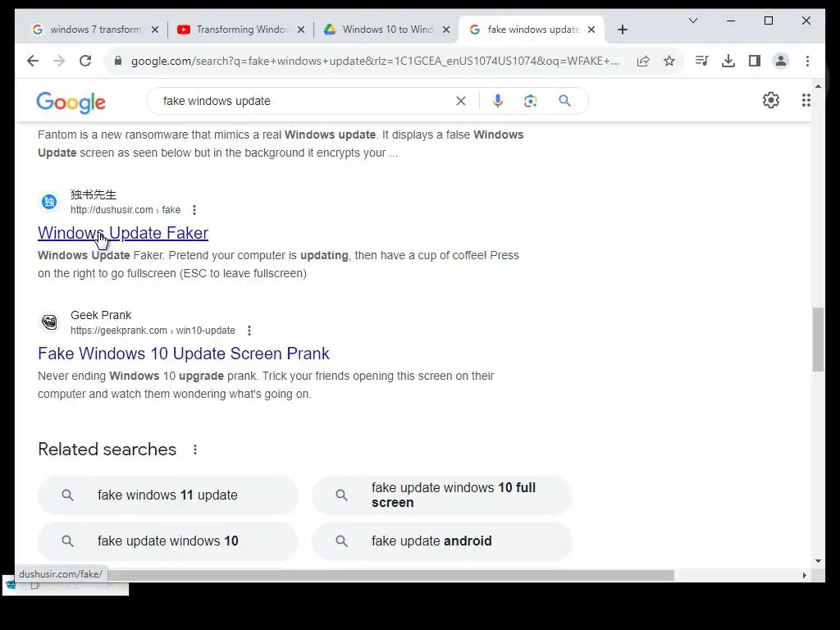This screenshot has height=630, width=840.
Task: Search 'fake windows 11 update' suggestion
Action: click(167, 495)
